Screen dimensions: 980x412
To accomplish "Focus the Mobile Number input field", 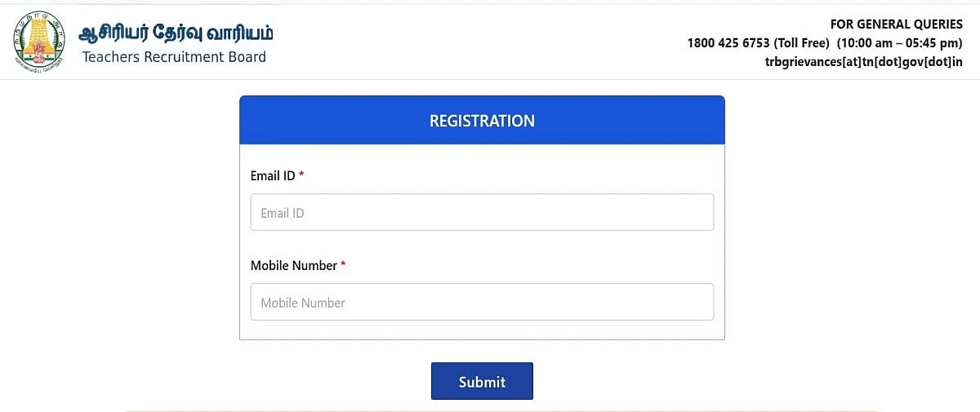I will (482, 302).
